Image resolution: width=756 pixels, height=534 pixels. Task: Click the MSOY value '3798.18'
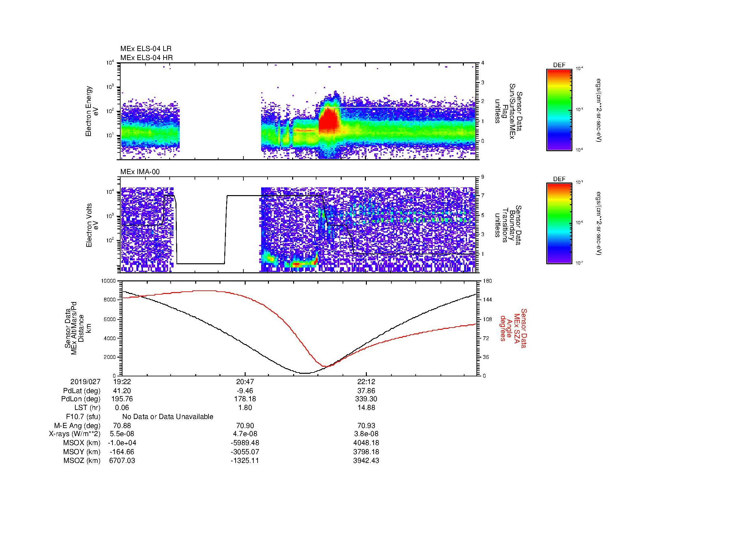pyautogui.click(x=366, y=452)
